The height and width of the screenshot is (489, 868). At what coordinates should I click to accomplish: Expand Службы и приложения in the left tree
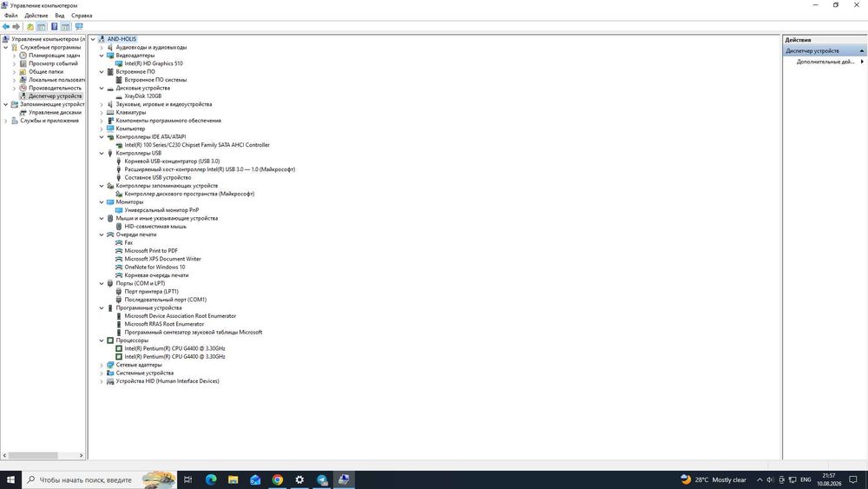5,121
